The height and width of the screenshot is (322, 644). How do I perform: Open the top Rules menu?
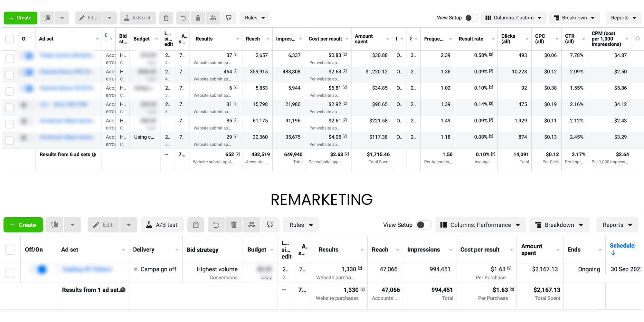tap(254, 18)
